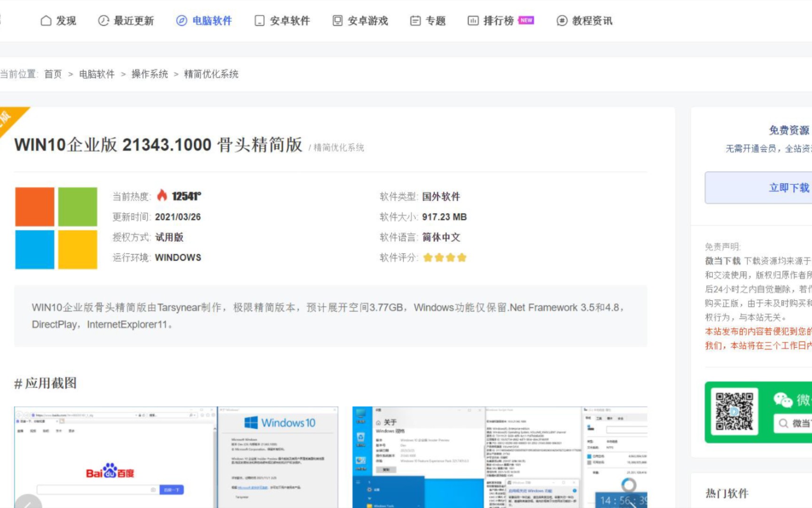Click the update date 2021/03/26
The image size is (812, 508).
[178, 217]
